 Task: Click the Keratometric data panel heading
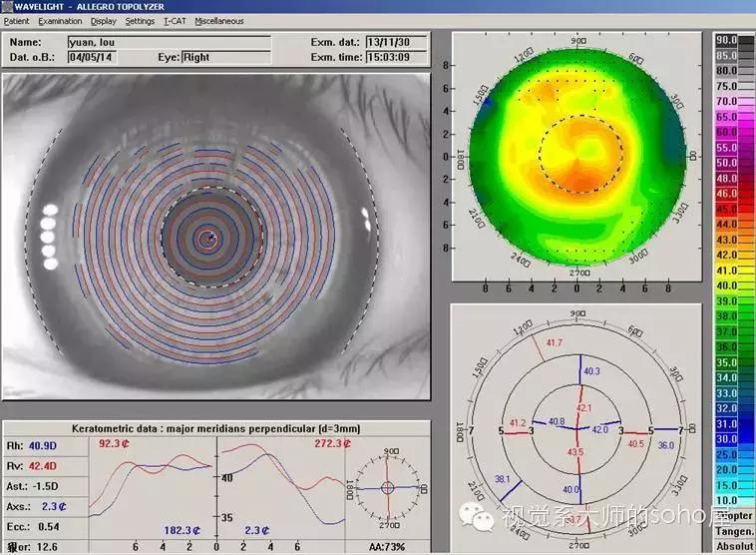216,429
